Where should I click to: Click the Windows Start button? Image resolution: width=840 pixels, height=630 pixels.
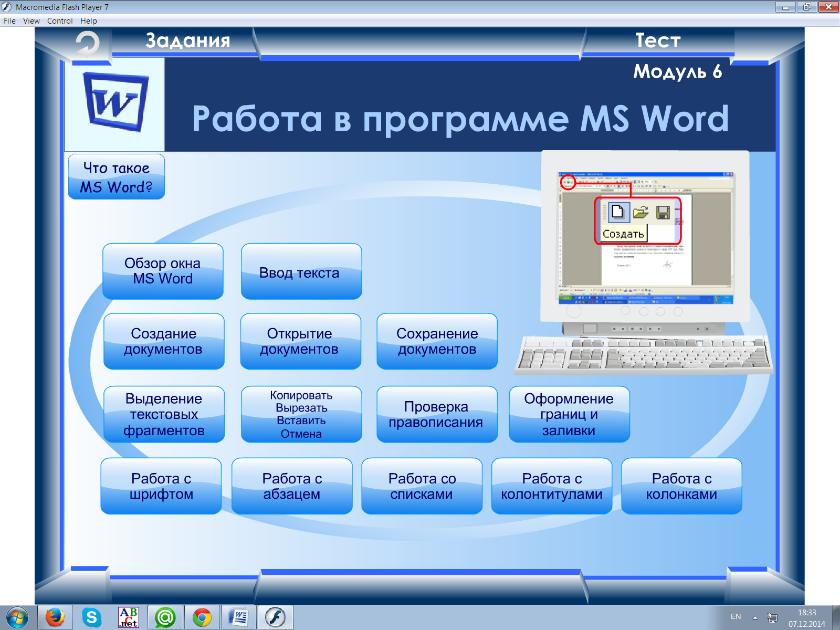pyautogui.click(x=17, y=617)
